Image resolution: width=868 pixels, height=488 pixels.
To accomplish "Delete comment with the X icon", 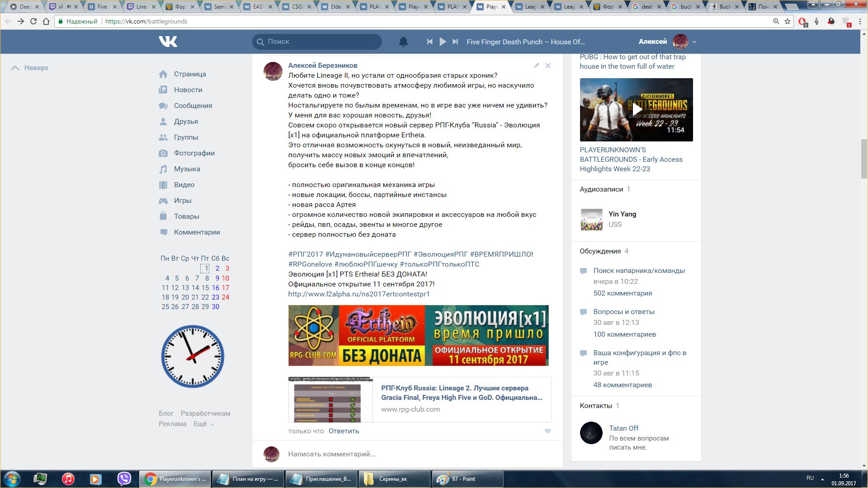I will 547,66.
